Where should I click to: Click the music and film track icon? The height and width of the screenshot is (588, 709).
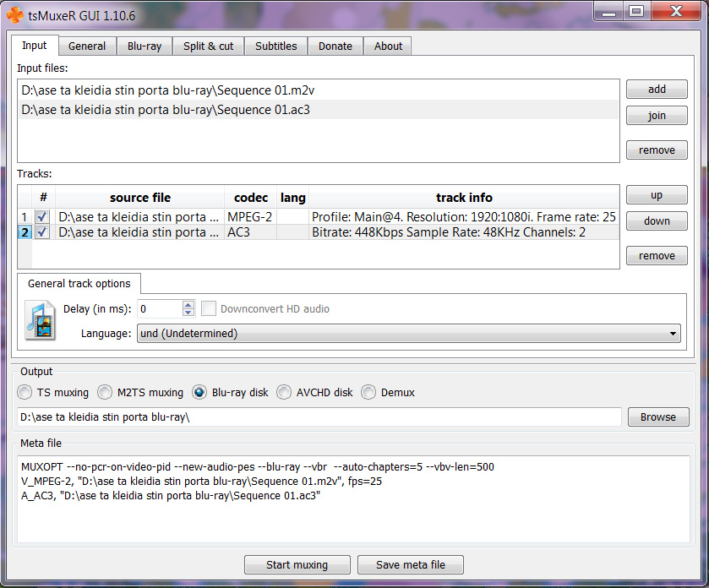click(41, 321)
